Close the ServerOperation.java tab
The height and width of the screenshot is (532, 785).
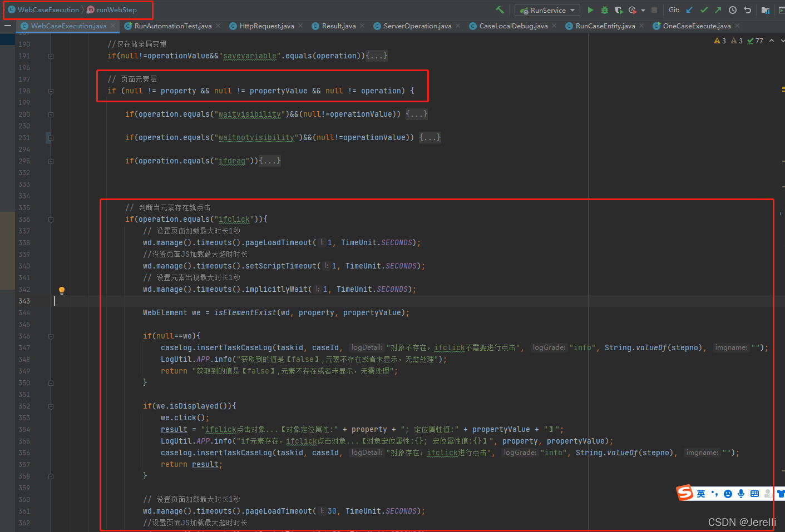point(458,26)
